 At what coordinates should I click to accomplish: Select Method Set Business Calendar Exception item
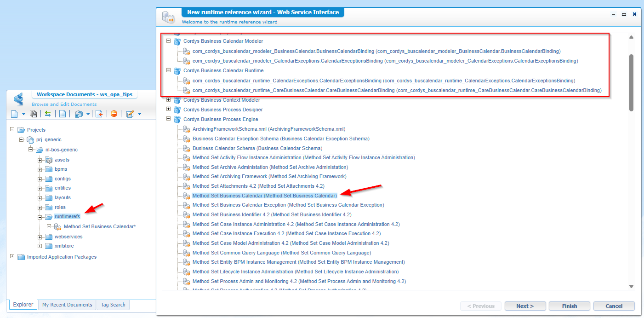(x=288, y=205)
